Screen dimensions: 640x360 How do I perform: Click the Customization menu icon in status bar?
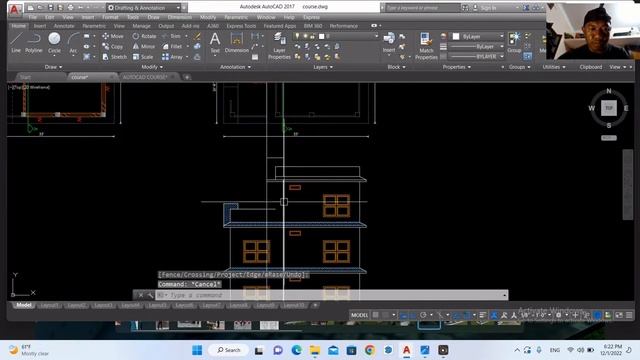(629, 315)
